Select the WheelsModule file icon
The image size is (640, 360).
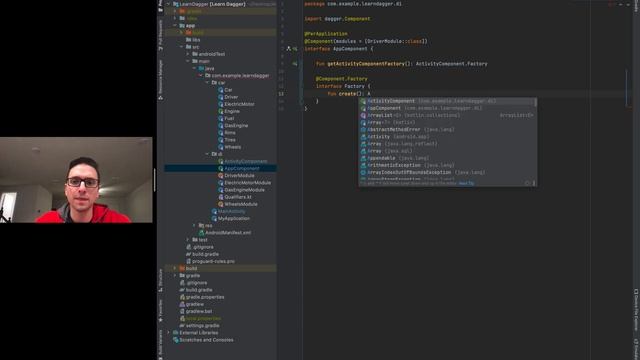click(220, 204)
